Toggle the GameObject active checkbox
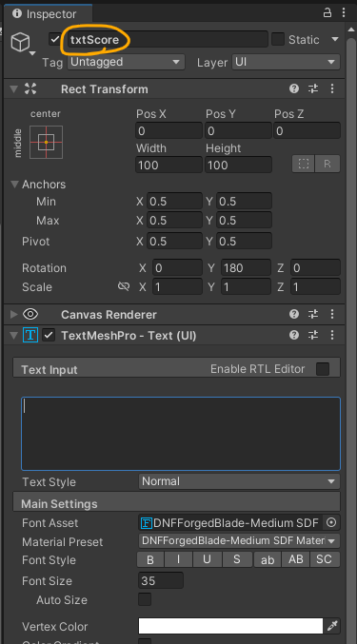The height and width of the screenshot is (644, 357). pos(54,40)
